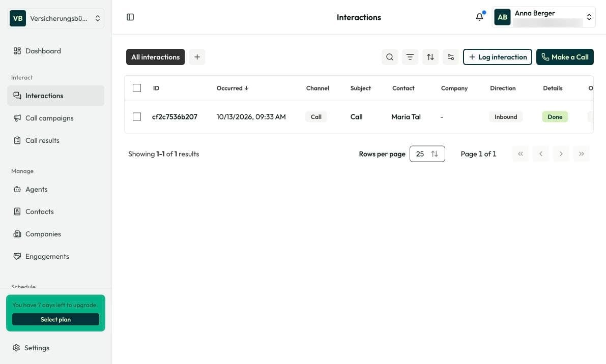
Task: Click the Inbound direction badge
Action: (506, 116)
